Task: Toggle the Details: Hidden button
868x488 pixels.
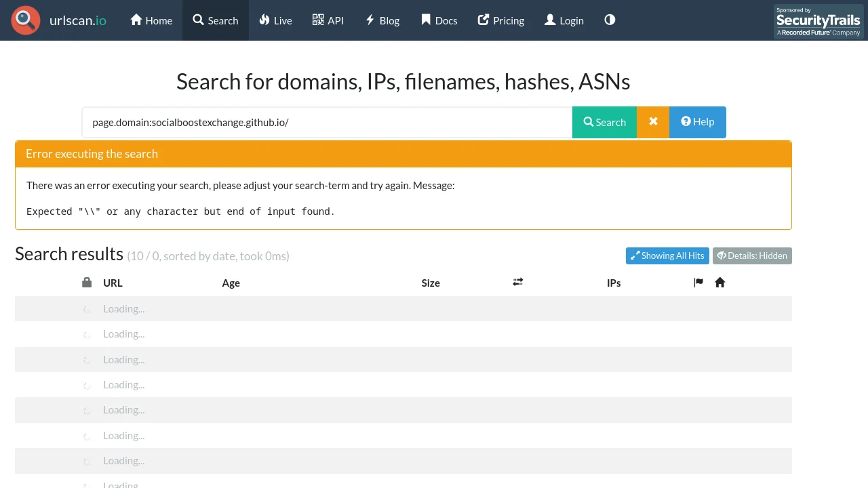Action: tap(752, 256)
